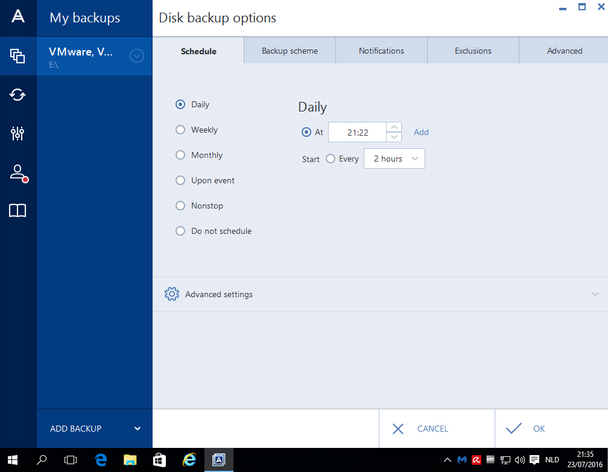Choose the Do not schedule option
This screenshot has height=472, width=608.
pos(180,231)
